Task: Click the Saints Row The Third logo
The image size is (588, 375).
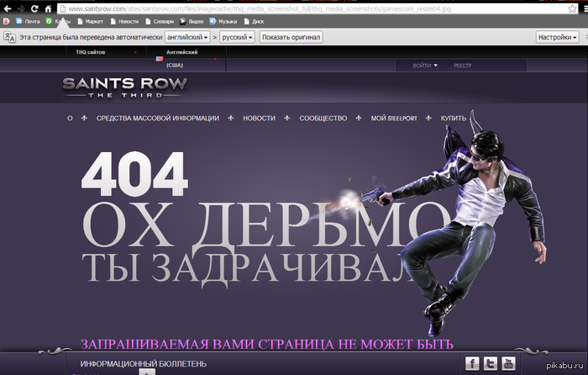Action: (x=124, y=87)
